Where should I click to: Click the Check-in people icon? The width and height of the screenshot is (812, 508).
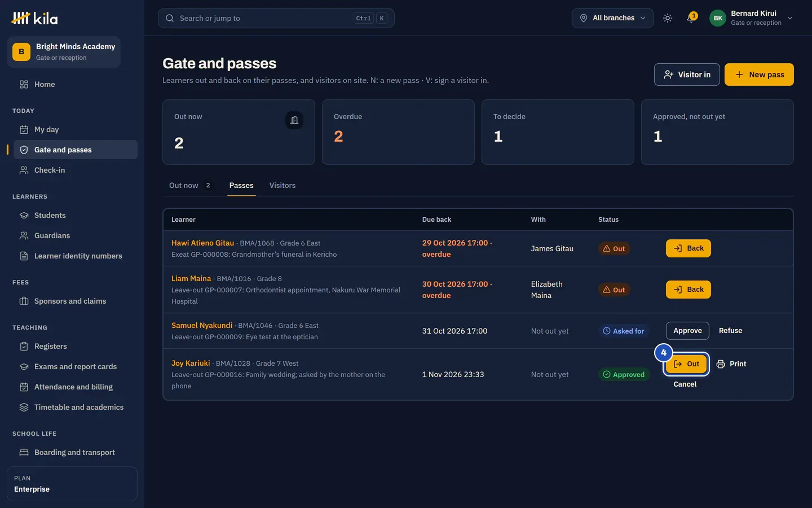(24, 170)
